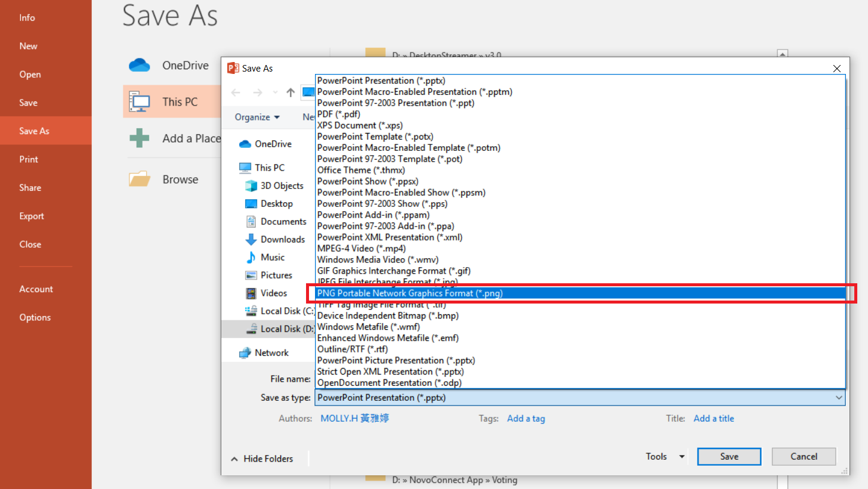Choose Windows Metafile (*.wmf)
This screenshot has width=868, height=489.
(x=580, y=327)
